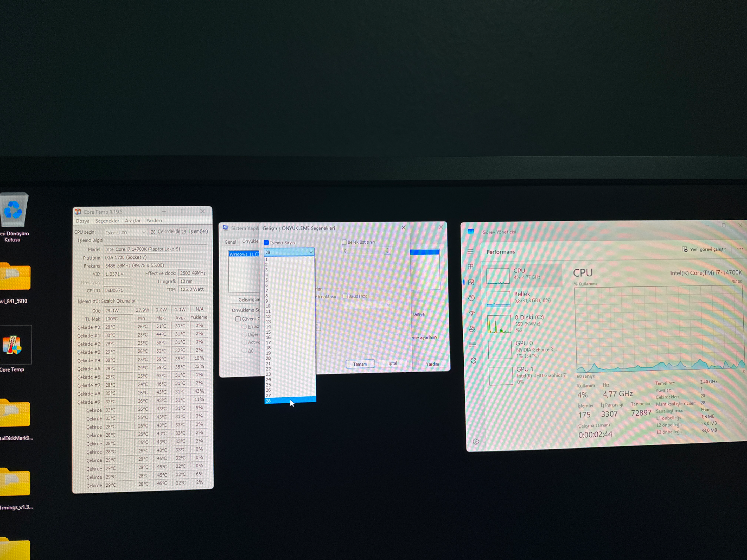Select the Diğer radio button

(245, 334)
